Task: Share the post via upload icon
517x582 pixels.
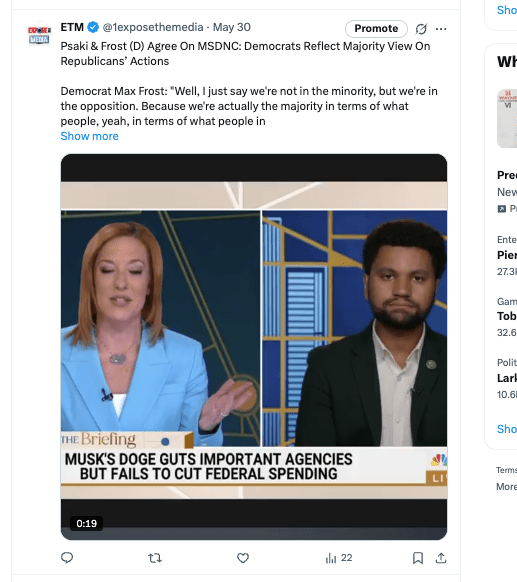Action: pos(441,558)
